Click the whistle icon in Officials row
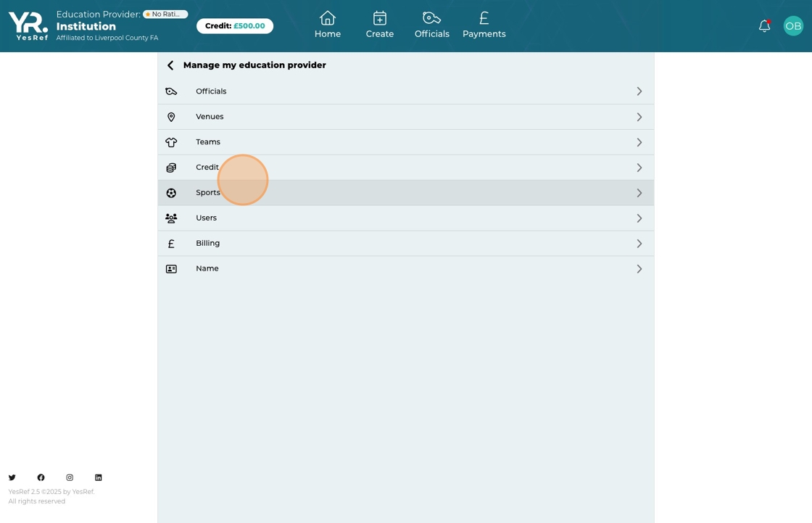812x523 pixels. click(171, 91)
